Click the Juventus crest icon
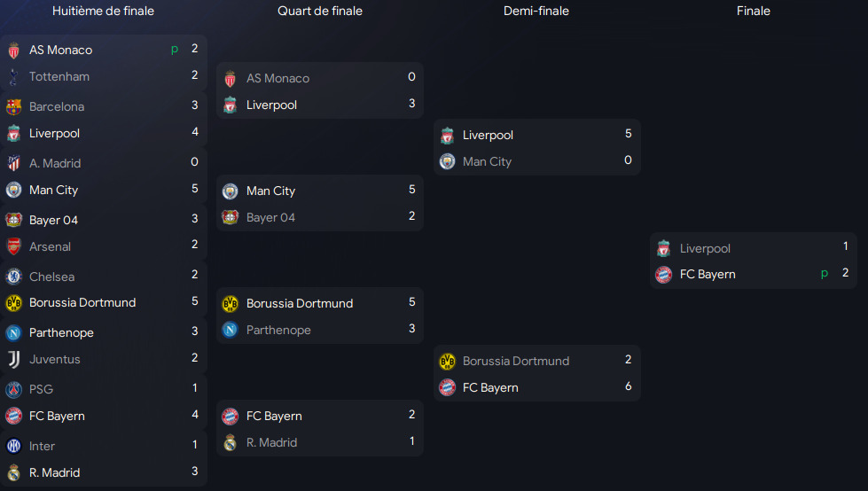The width and height of the screenshot is (868, 491). 13,360
